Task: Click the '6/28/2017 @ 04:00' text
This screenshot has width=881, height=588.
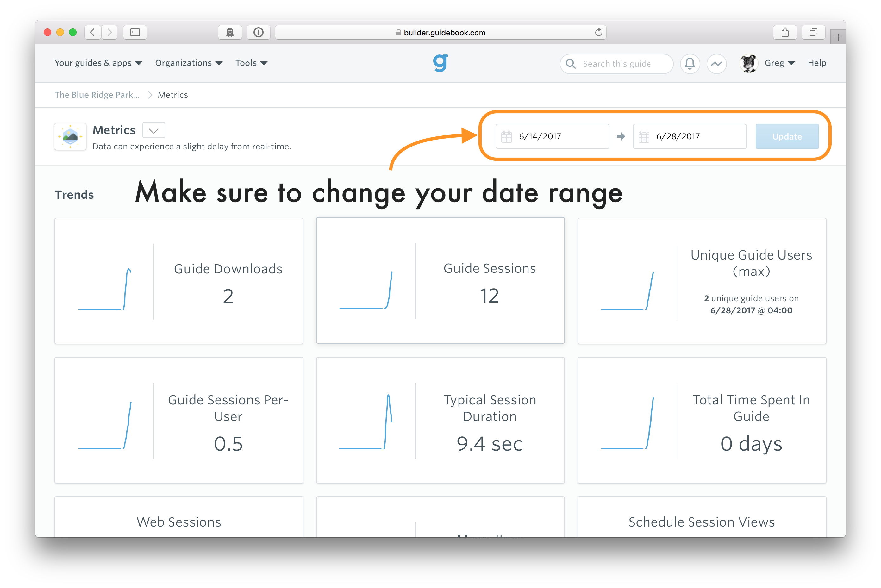Action: (x=751, y=310)
